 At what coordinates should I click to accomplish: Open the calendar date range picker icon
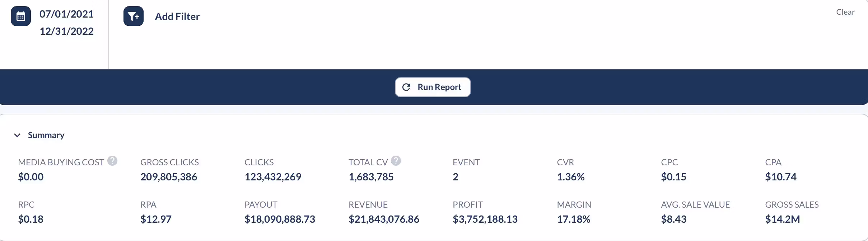(21, 16)
